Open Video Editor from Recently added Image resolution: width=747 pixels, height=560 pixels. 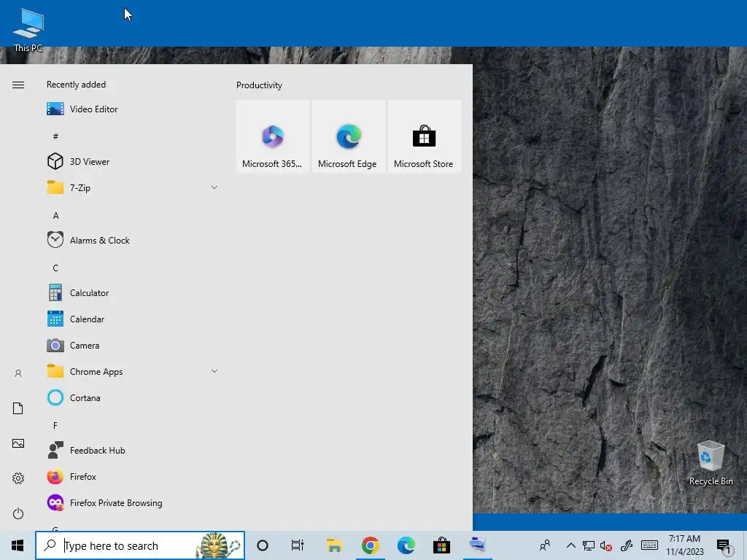133,109
